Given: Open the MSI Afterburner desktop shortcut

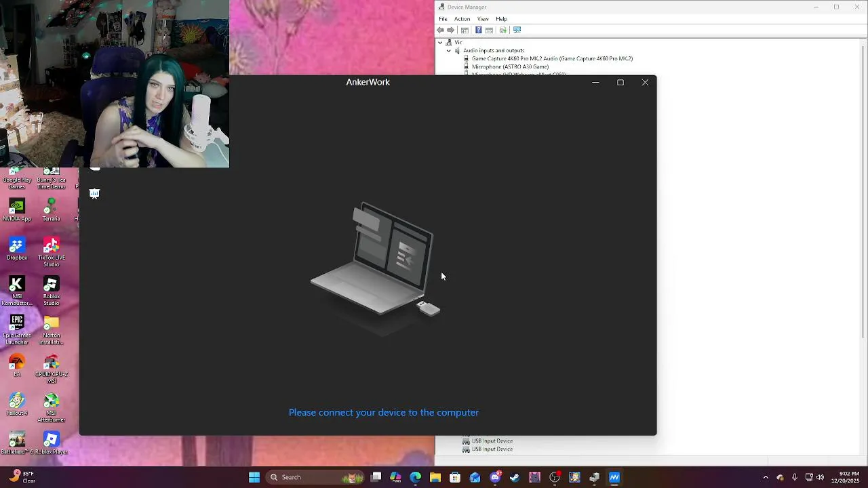Looking at the screenshot, I should (x=52, y=407).
